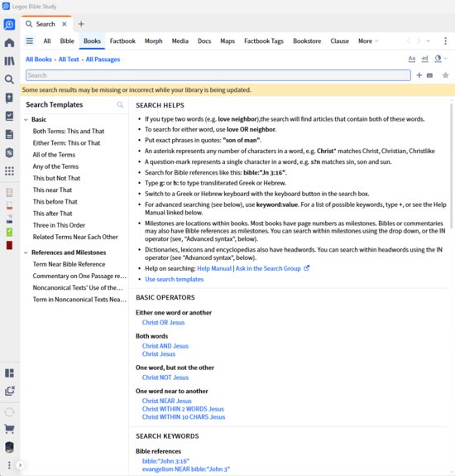The width and height of the screenshot is (455, 476).
Task: Open the Library icon in sidebar
Action: [x=9, y=61]
